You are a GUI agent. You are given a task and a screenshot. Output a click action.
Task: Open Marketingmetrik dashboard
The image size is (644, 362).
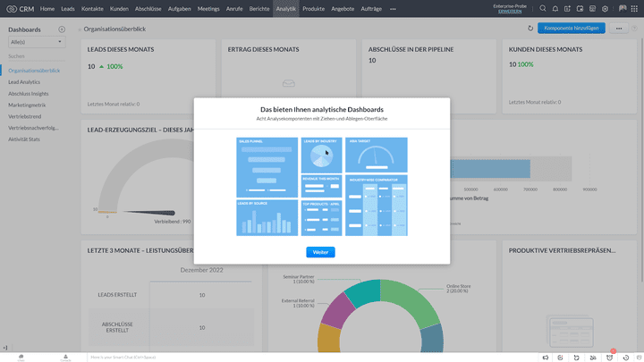tap(27, 105)
